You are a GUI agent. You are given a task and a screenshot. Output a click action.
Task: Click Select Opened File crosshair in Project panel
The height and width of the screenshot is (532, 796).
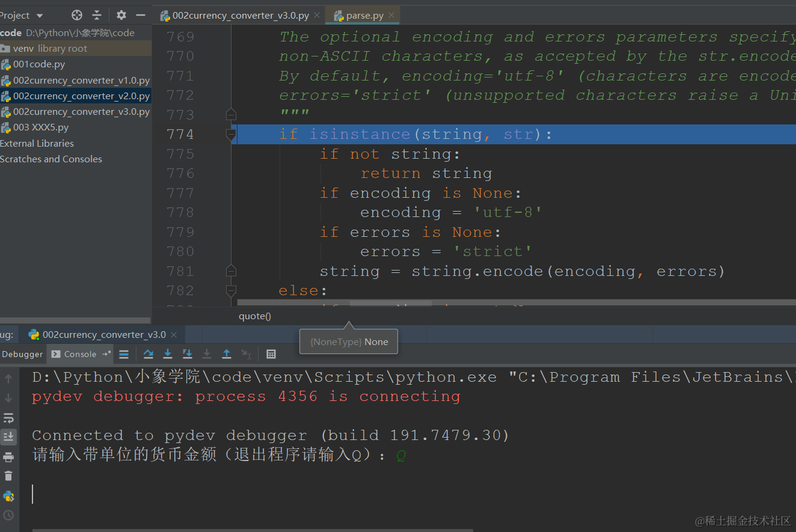[x=76, y=16]
